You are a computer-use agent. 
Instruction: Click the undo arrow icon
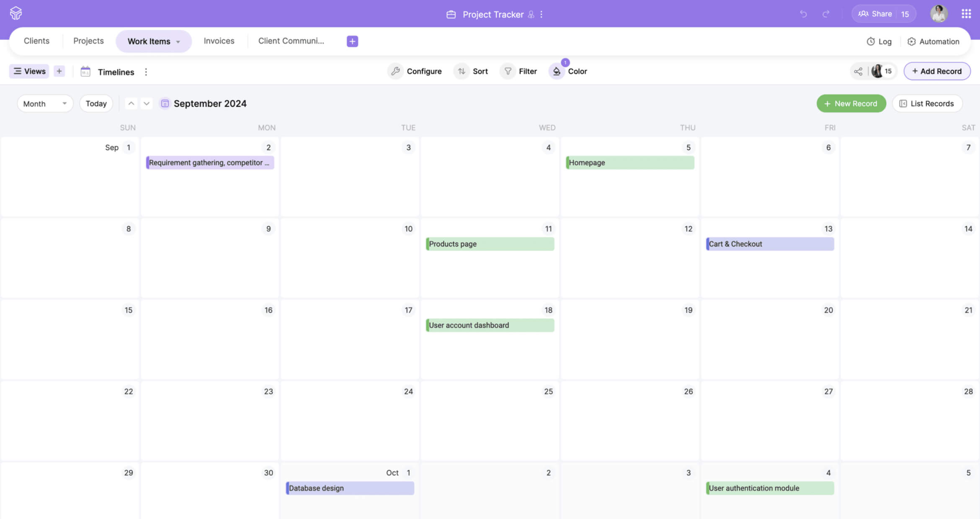click(803, 14)
